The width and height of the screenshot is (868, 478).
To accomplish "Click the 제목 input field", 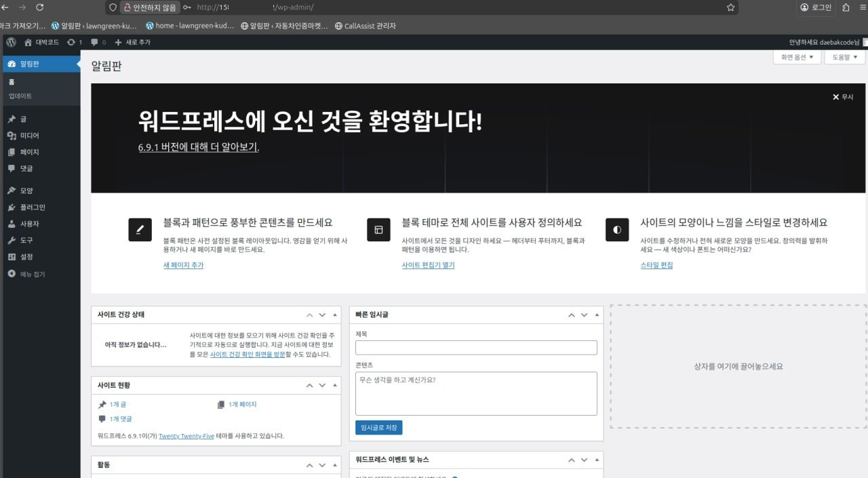I will point(476,348).
